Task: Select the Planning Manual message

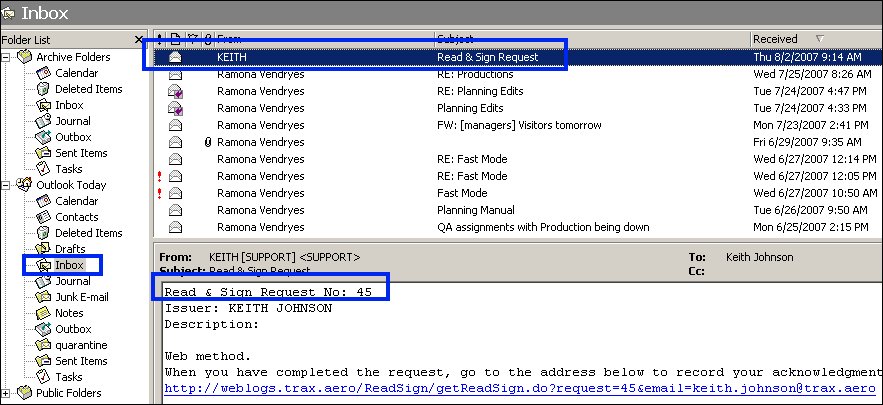Action: click(515, 210)
